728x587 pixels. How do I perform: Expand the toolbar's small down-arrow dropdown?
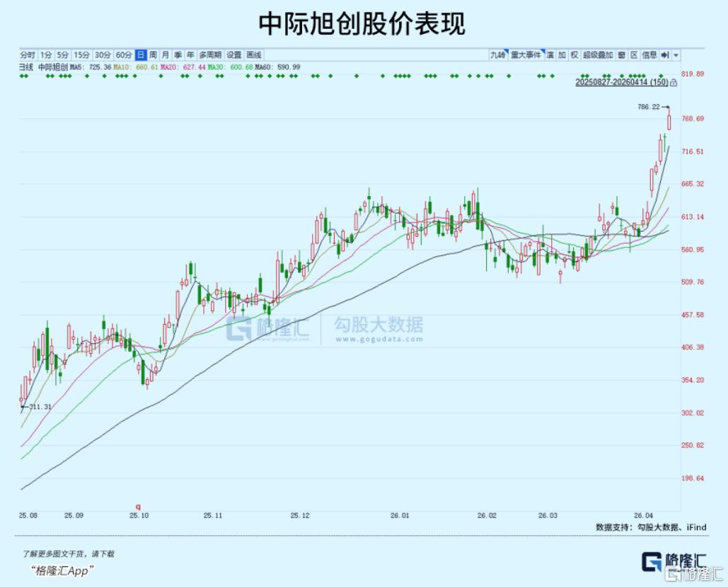tap(676, 55)
